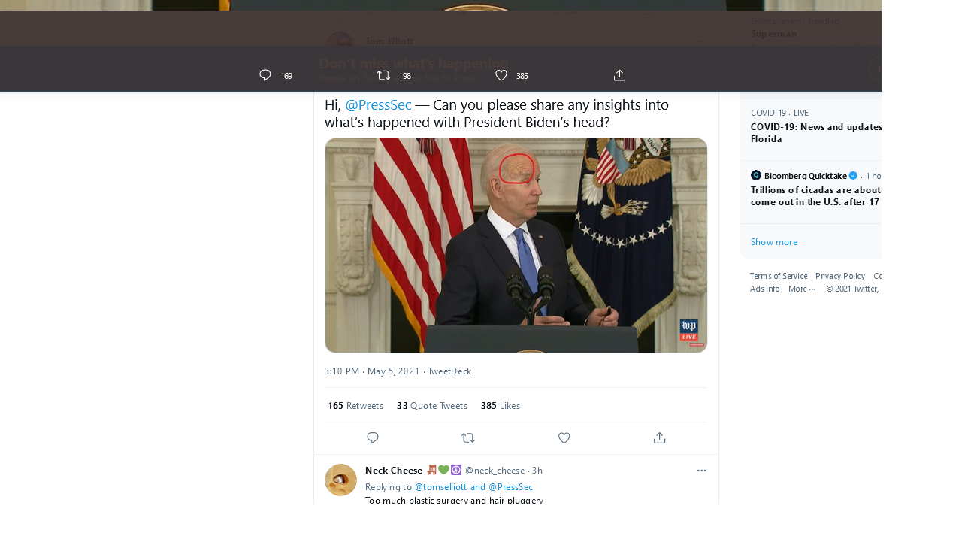Click Show more in trends panel
The height and width of the screenshot is (560, 980).
[x=774, y=242]
